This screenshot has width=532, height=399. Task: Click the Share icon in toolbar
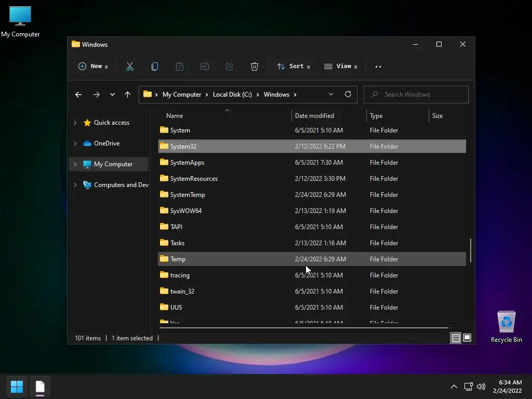click(230, 66)
